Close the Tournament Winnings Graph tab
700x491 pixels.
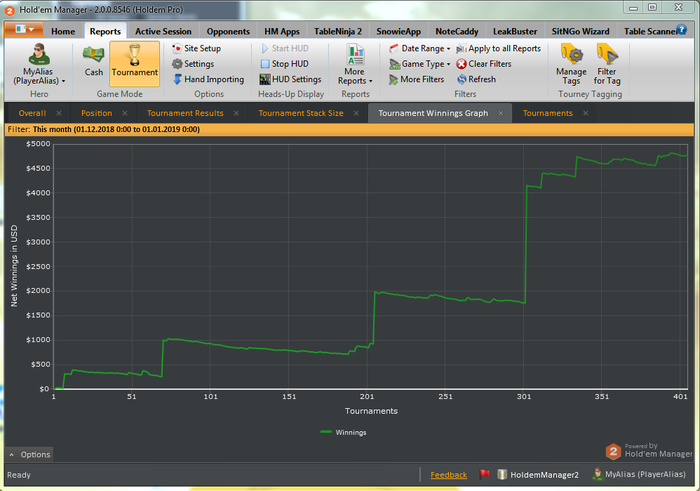coord(501,113)
